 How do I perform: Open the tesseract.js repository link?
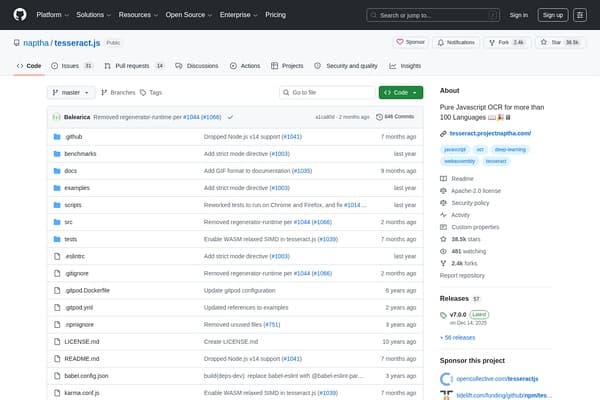[77, 43]
